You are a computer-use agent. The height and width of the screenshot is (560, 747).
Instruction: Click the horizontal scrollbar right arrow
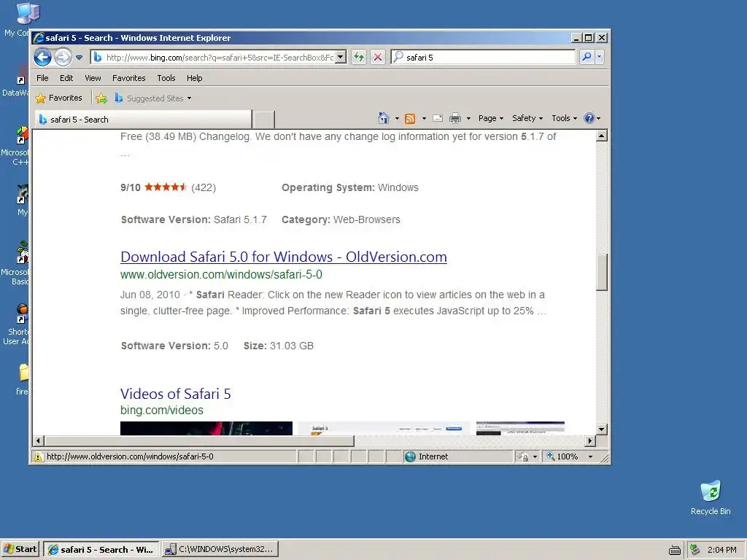tap(590, 441)
